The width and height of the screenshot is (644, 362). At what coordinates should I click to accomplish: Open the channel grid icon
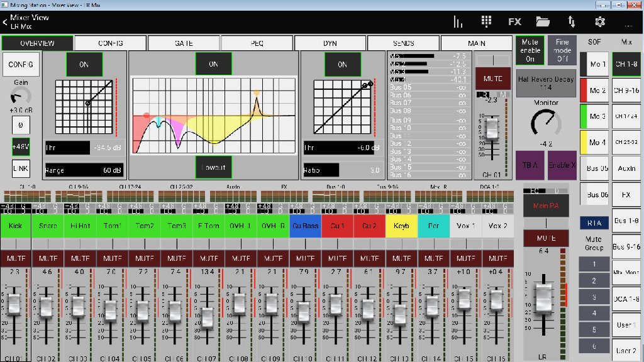click(x=486, y=22)
